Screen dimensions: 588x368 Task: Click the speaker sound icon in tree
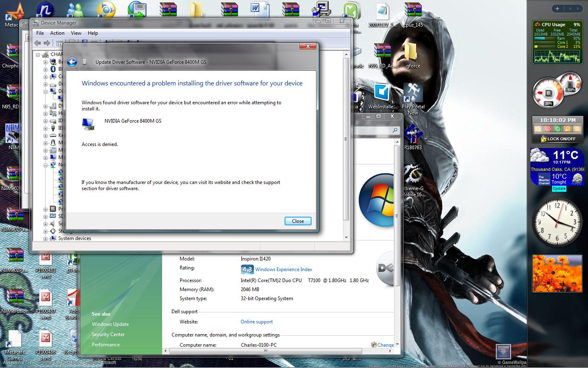tap(53, 224)
